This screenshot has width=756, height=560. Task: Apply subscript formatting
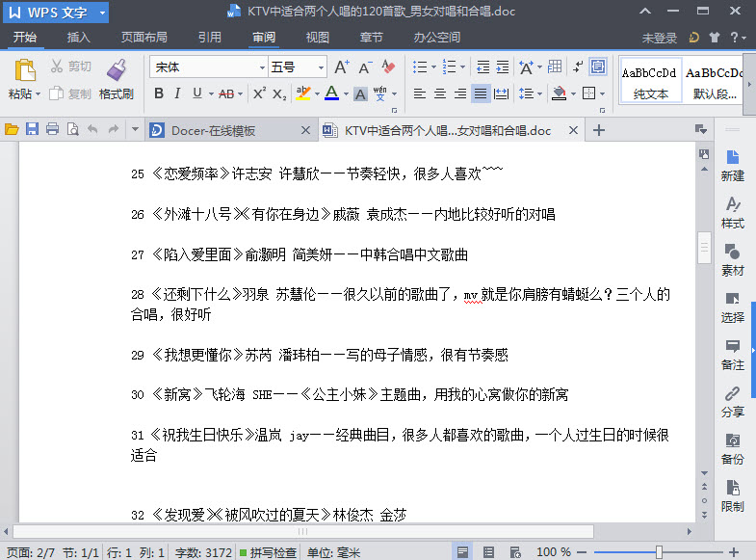click(279, 93)
